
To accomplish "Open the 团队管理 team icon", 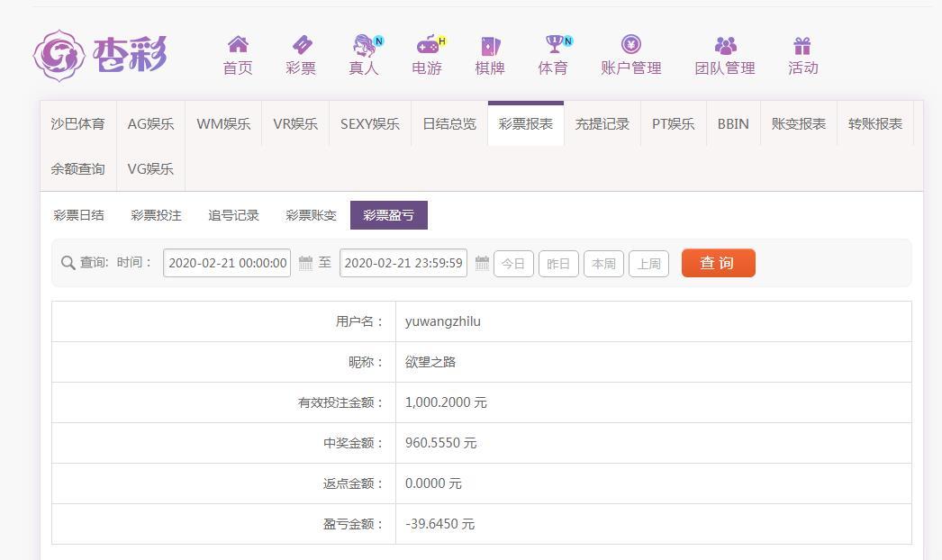I will tap(725, 45).
